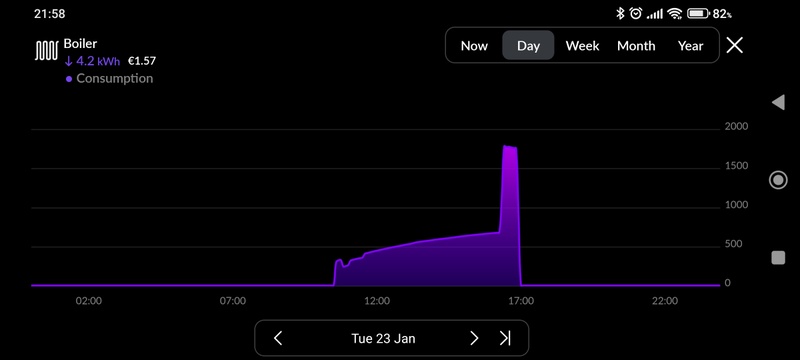Close the consumption chart view
The width and height of the screenshot is (800, 360).
pos(734,45)
